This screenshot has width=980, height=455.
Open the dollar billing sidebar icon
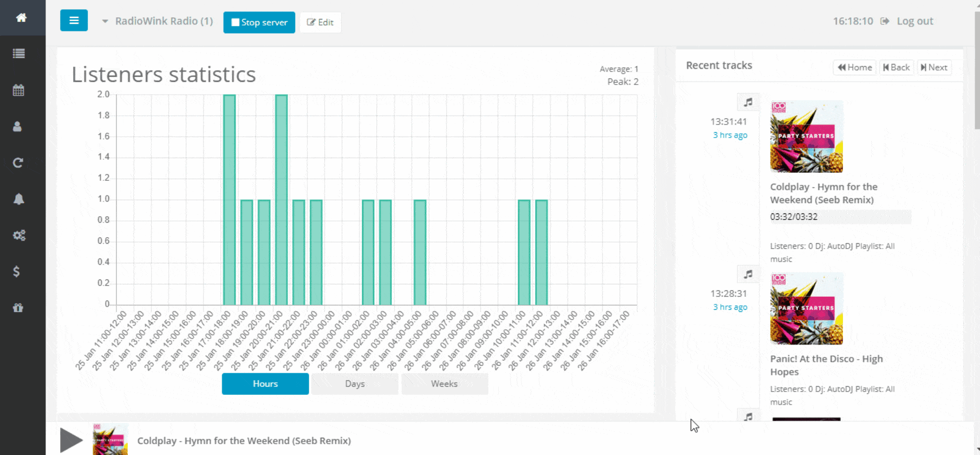tap(17, 271)
